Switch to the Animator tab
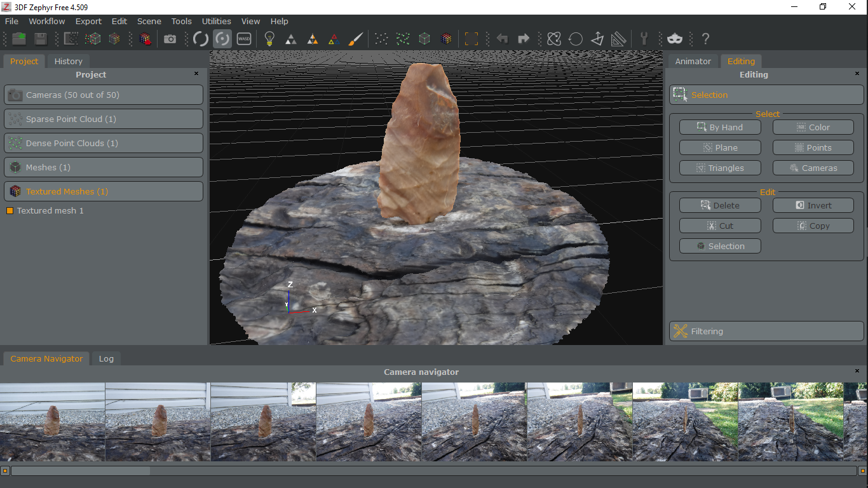The image size is (868, 488). tap(693, 61)
